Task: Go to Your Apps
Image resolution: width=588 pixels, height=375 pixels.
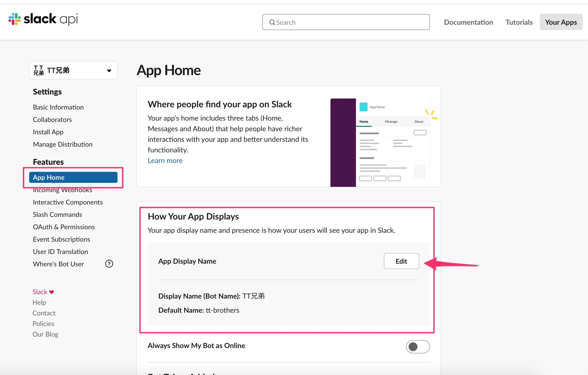Action: point(561,22)
